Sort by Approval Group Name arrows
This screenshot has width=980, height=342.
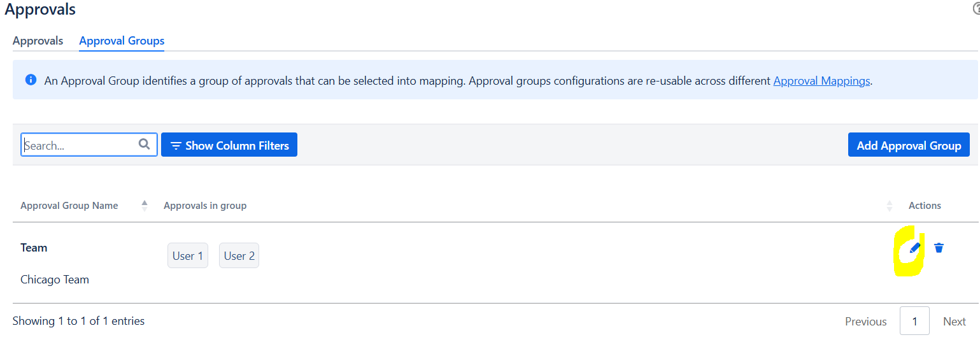point(145,206)
